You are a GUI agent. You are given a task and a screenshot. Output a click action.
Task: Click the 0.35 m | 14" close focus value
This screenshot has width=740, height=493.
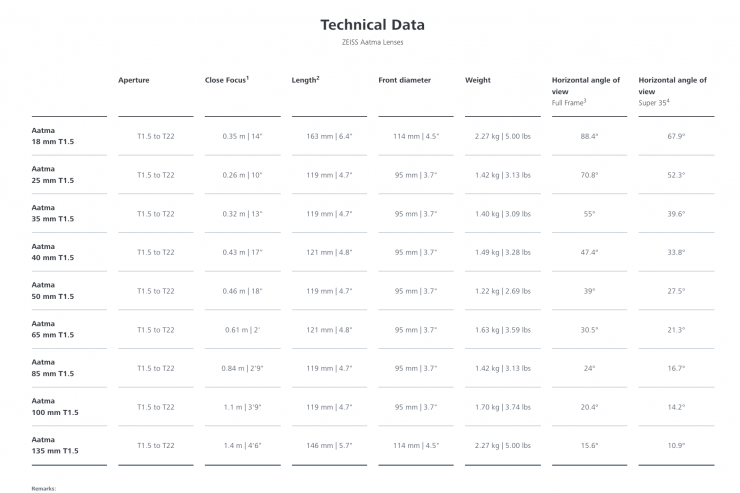[242, 136]
